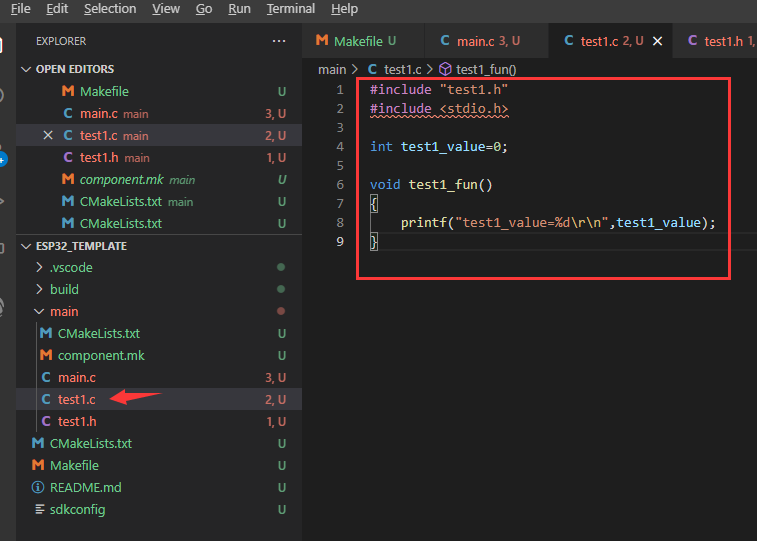
Task: Click the int test1_value=0 line
Action: pyautogui.click(x=439, y=147)
